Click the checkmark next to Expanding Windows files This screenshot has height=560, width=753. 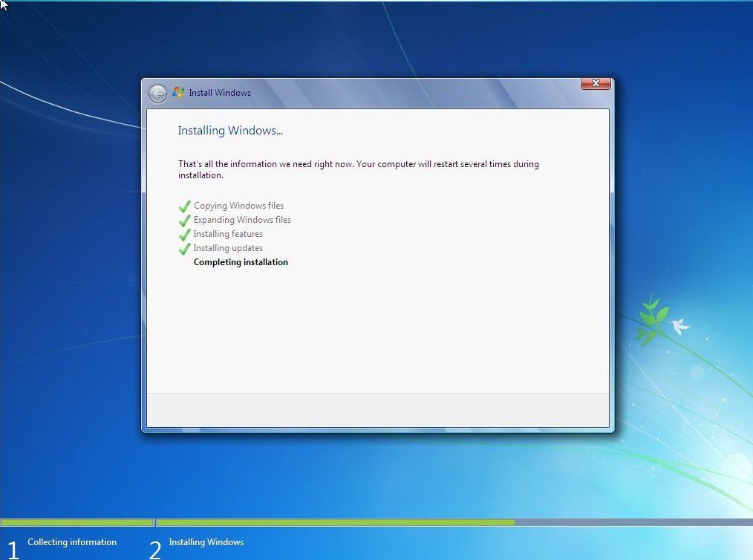click(x=185, y=221)
